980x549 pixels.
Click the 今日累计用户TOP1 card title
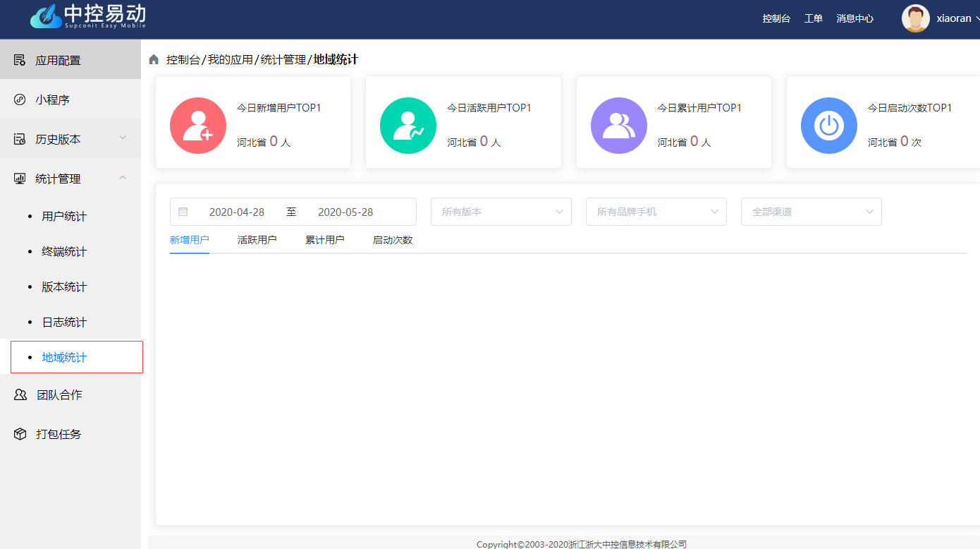point(699,108)
